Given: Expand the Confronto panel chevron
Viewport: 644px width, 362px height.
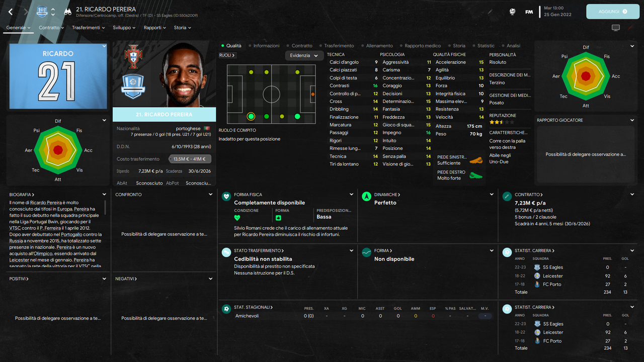Looking at the screenshot, I should point(211,195).
